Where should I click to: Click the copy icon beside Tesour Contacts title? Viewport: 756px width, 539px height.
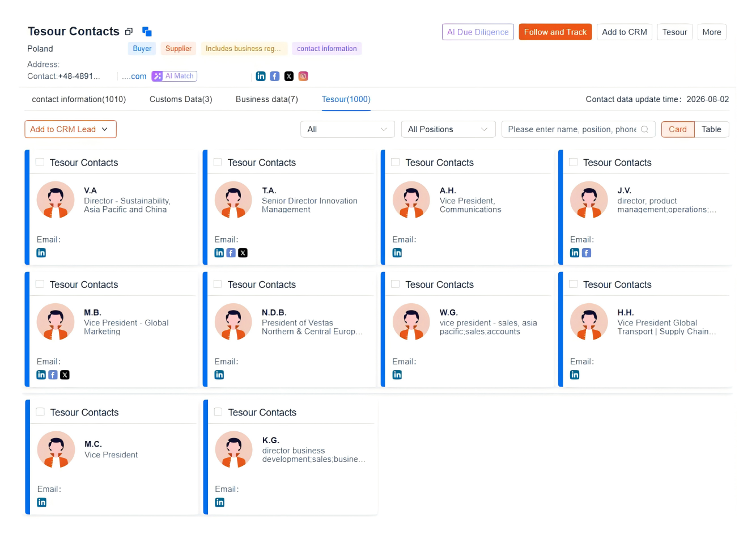129,32
